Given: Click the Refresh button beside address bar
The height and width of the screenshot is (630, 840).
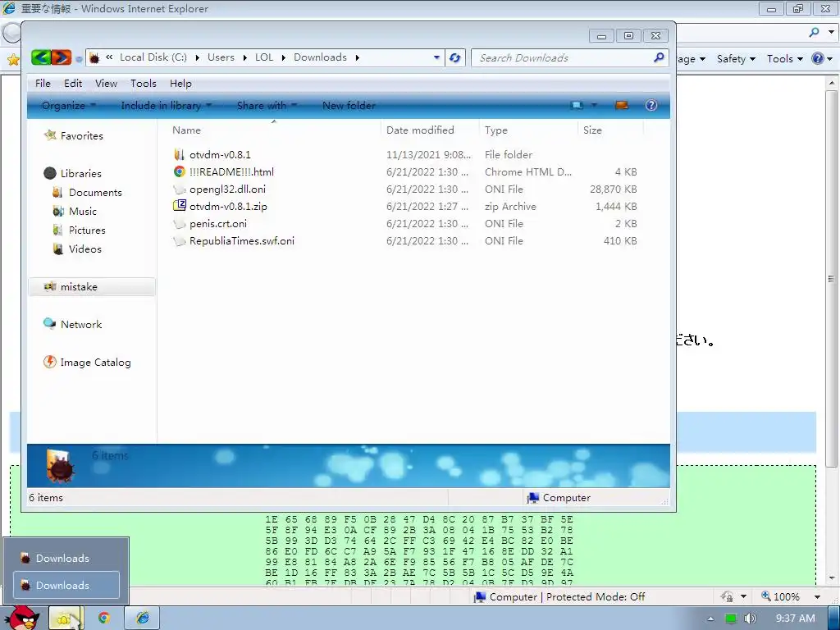Looking at the screenshot, I should click(454, 57).
